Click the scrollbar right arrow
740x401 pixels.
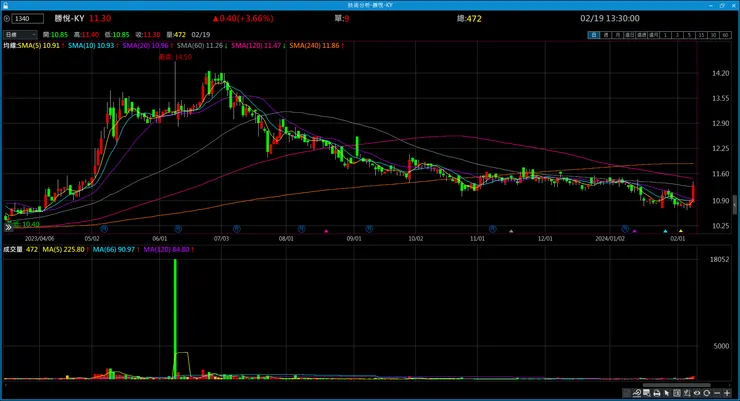(730, 385)
